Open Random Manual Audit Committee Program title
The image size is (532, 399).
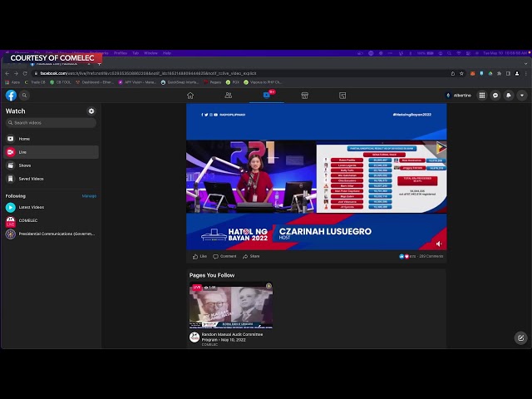click(232, 337)
